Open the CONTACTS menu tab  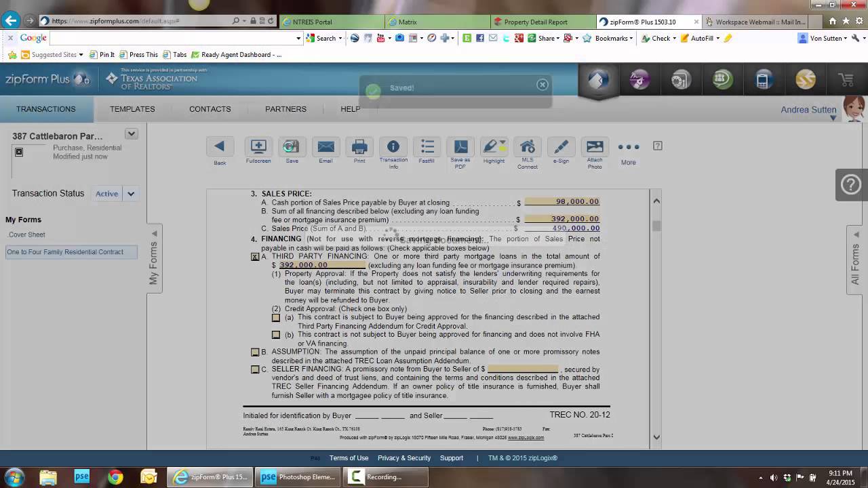(x=210, y=109)
